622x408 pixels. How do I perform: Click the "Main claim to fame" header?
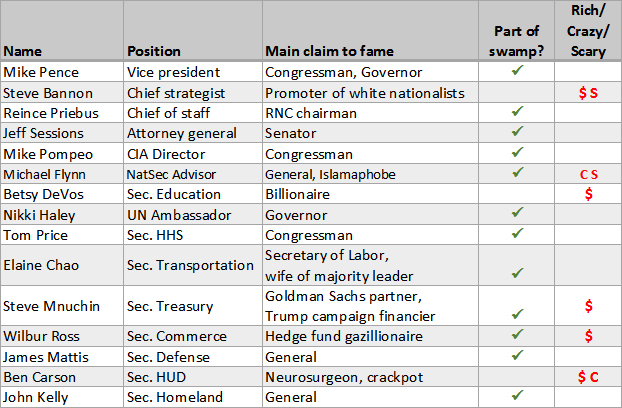[332, 51]
